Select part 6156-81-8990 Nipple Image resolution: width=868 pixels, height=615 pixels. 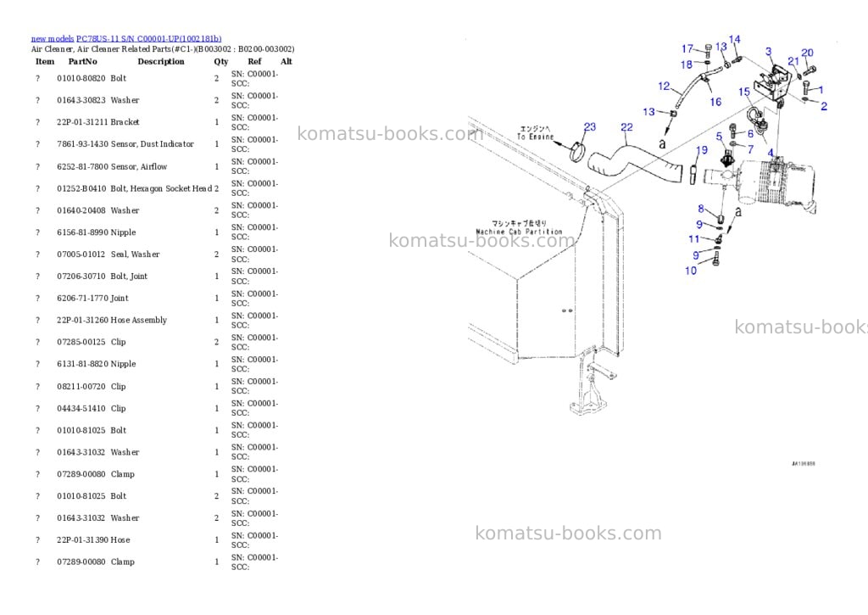97,232
